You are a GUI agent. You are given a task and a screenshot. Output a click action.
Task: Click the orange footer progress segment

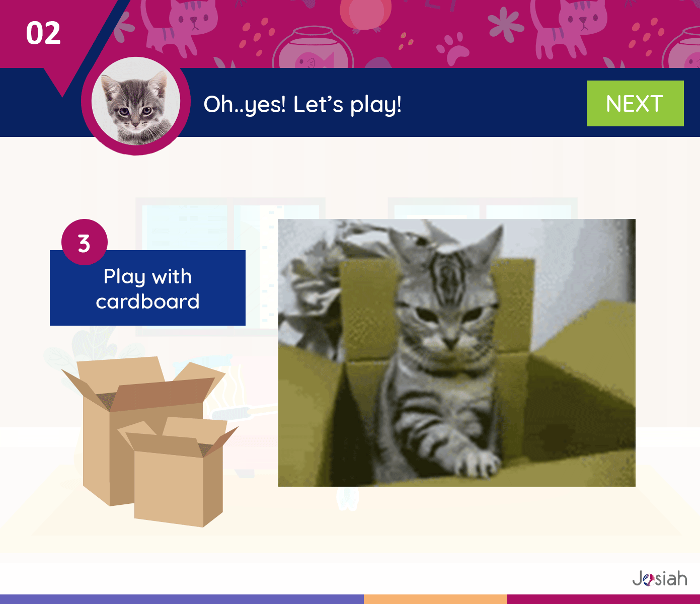435,599
